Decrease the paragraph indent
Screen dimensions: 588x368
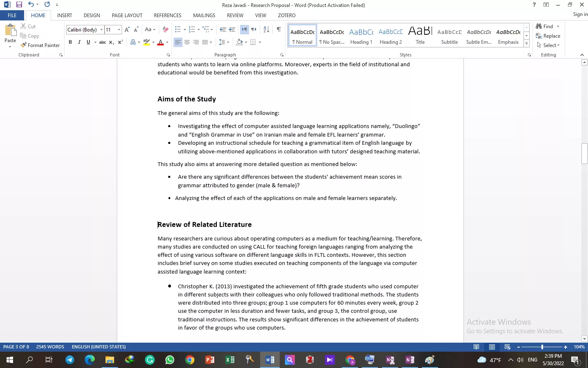coord(223,30)
